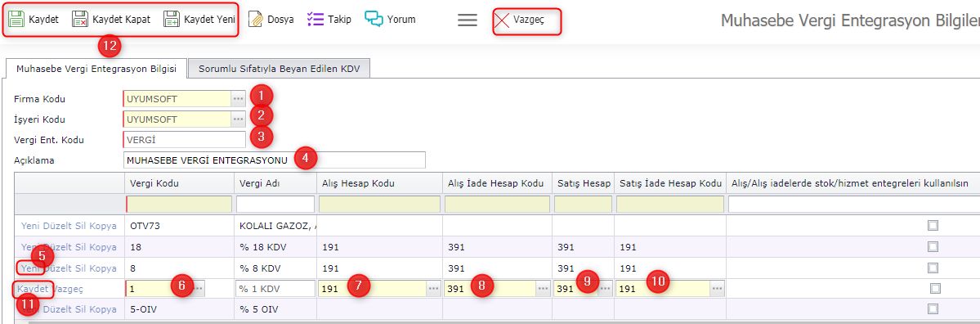This screenshot has width=980, height=324.
Task: Click the Satış İade Hesap Kodu filter box
Action: coord(669,204)
